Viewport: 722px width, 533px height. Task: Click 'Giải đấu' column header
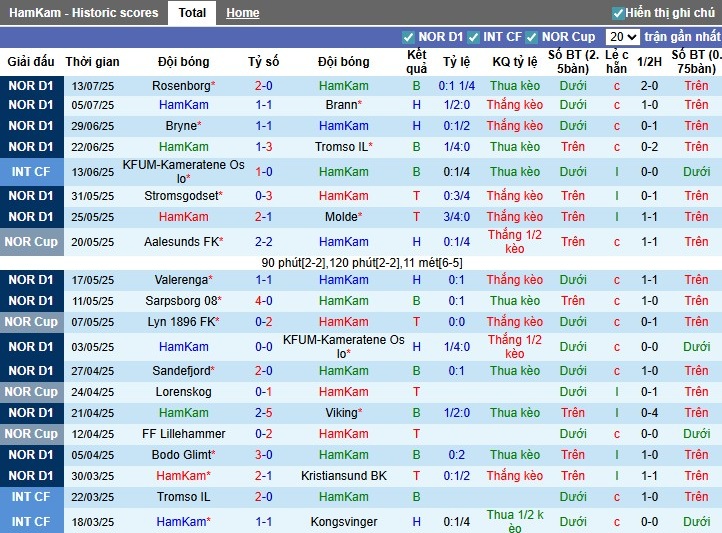click(x=31, y=62)
